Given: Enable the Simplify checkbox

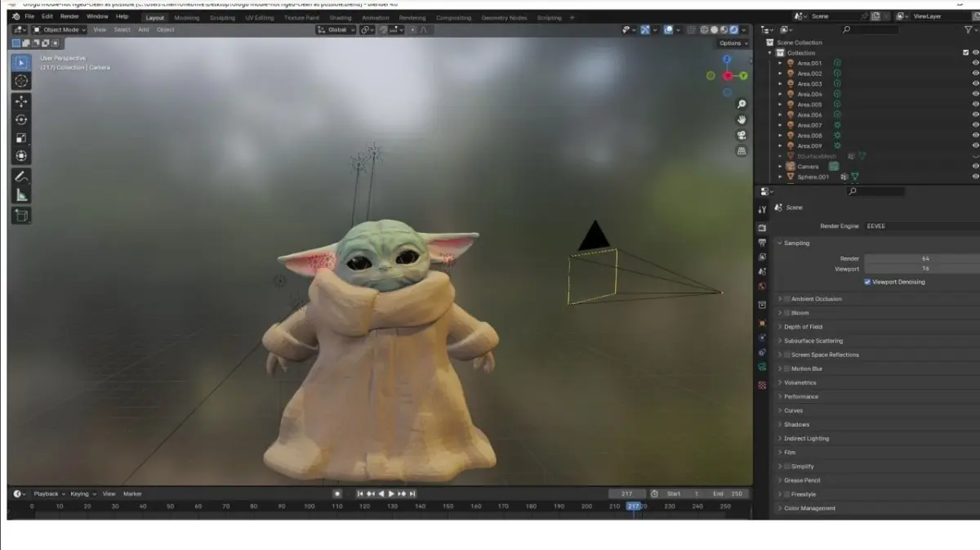Looking at the screenshot, I should coord(787,467).
